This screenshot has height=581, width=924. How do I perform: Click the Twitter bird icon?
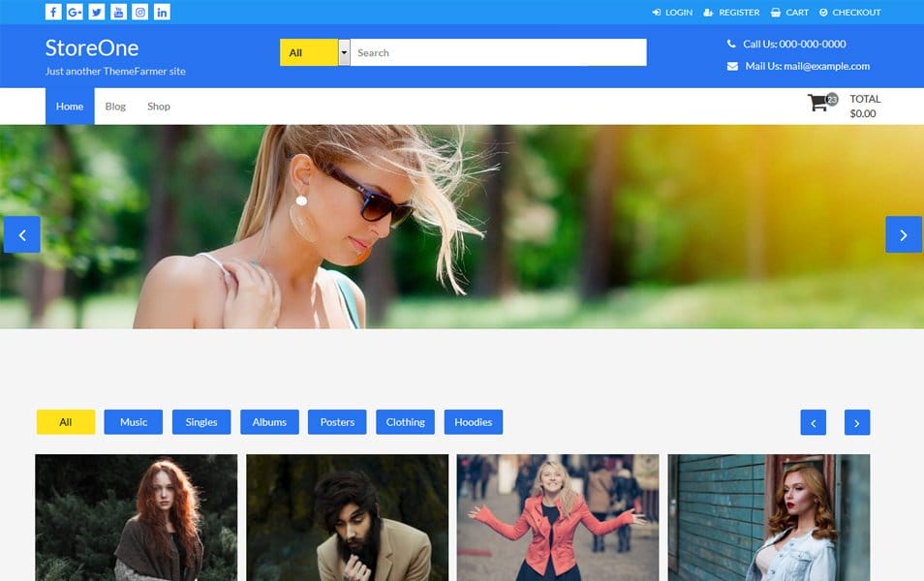tap(96, 13)
